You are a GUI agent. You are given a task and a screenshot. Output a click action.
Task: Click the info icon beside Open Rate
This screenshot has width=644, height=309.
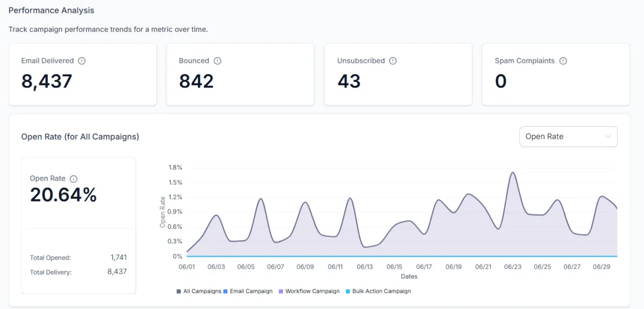tap(74, 178)
